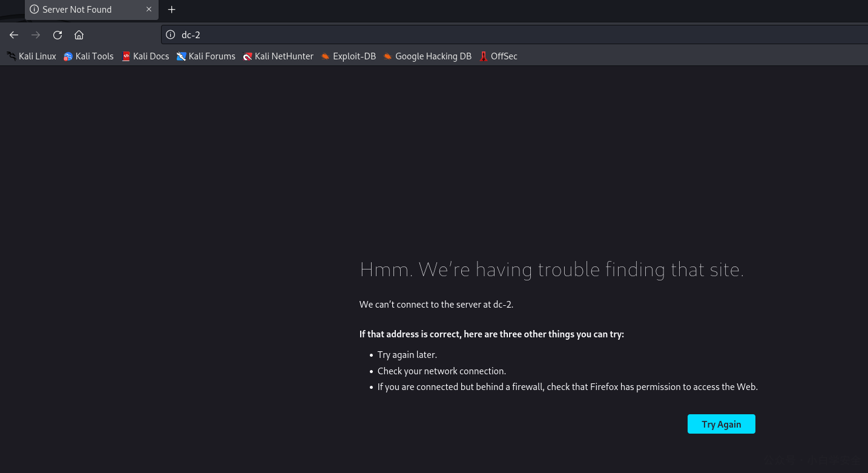
Task: Open the Google Hacking DB bookmark
Action: point(427,56)
